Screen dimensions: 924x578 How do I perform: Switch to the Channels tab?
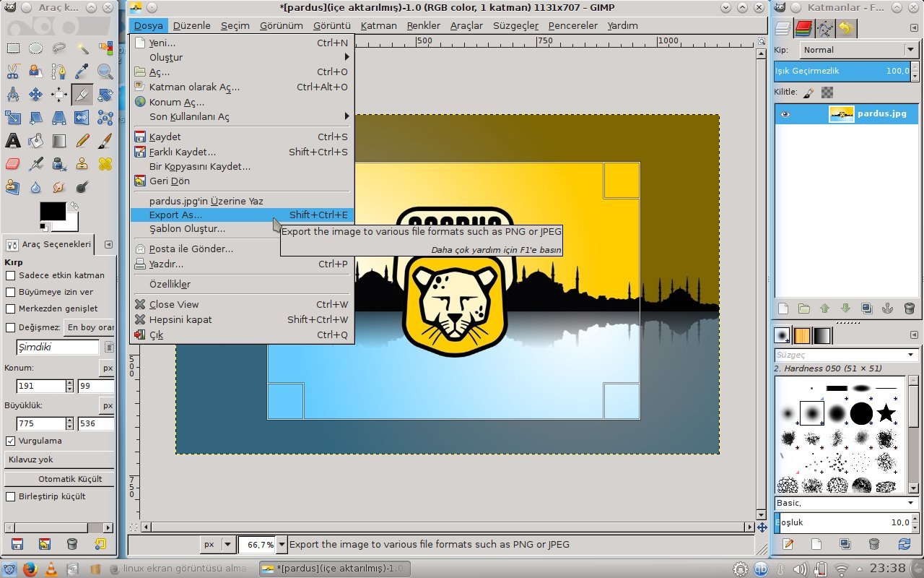(x=803, y=28)
